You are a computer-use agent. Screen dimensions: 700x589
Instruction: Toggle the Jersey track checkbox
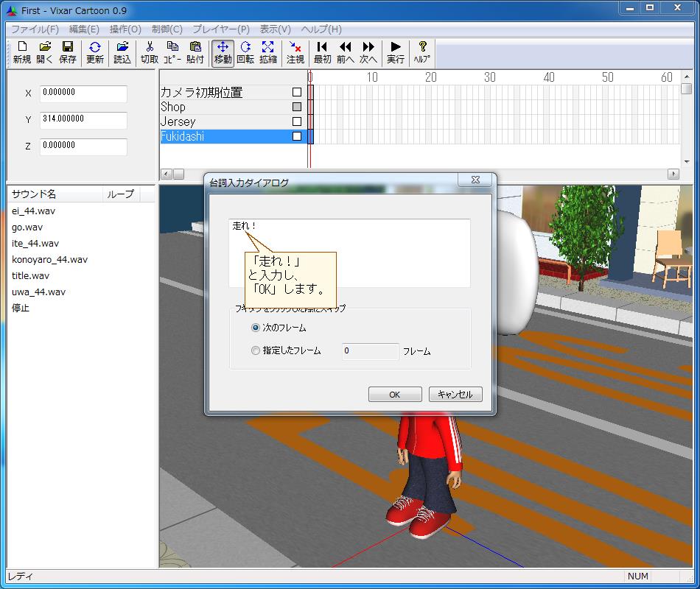(297, 121)
